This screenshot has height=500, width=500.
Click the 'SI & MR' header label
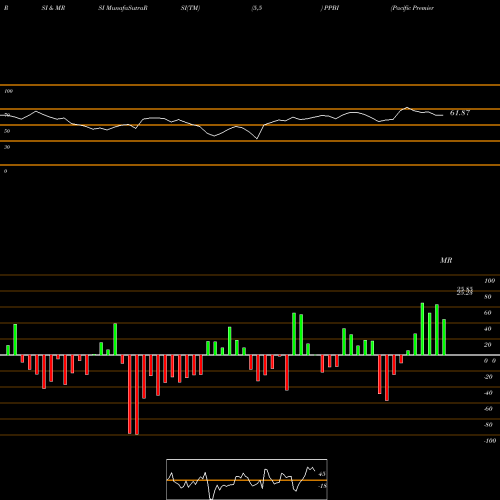coord(53,8)
